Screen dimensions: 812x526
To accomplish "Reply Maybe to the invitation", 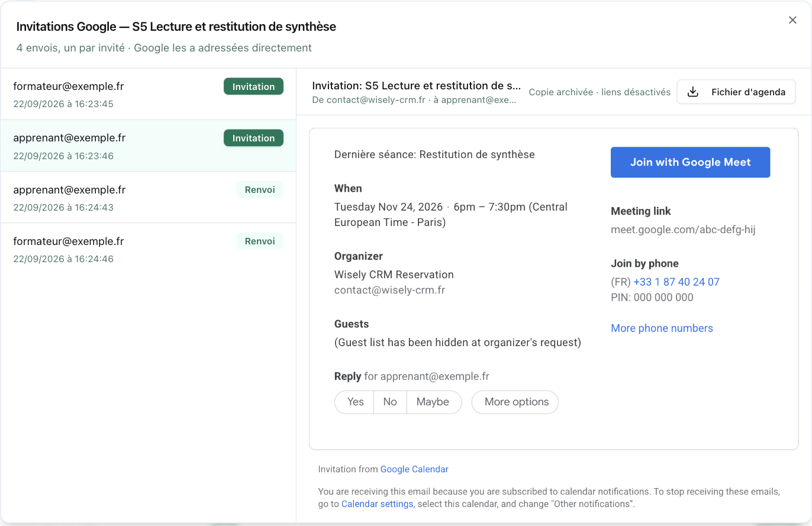I will pyautogui.click(x=433, y=402).
